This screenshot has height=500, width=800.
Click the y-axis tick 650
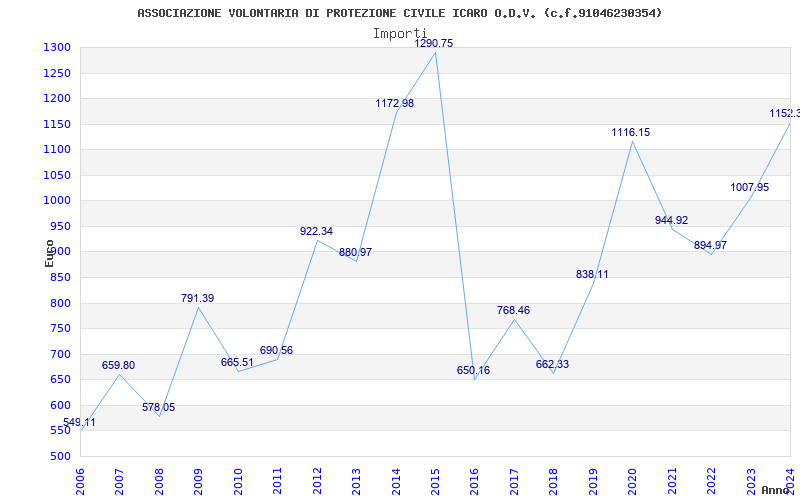point(60,380)
